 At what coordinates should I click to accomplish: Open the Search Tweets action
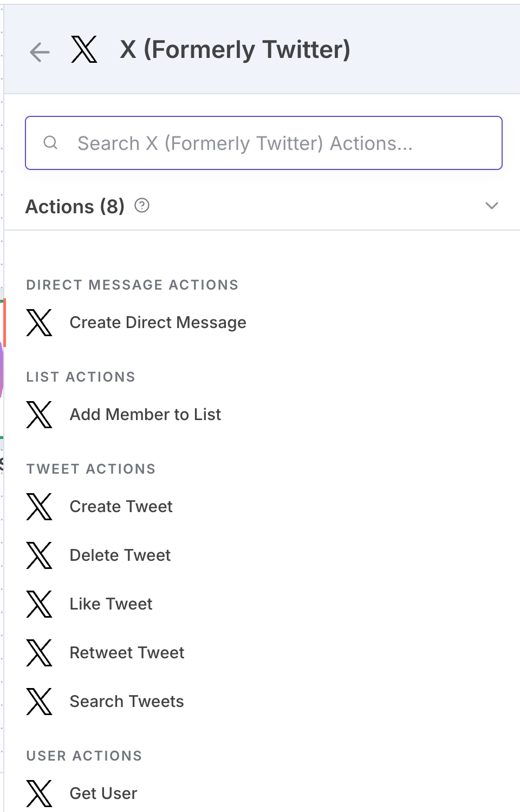[127, 702]
